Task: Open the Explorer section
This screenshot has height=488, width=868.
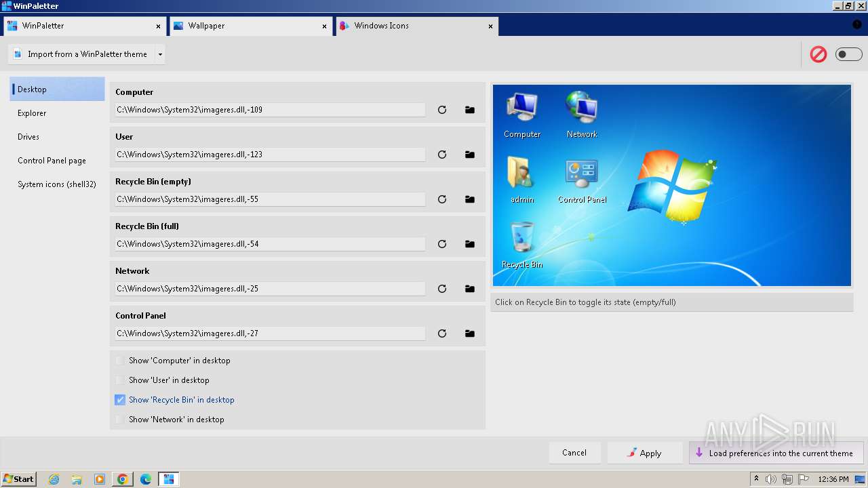Action: click(58, 113)
